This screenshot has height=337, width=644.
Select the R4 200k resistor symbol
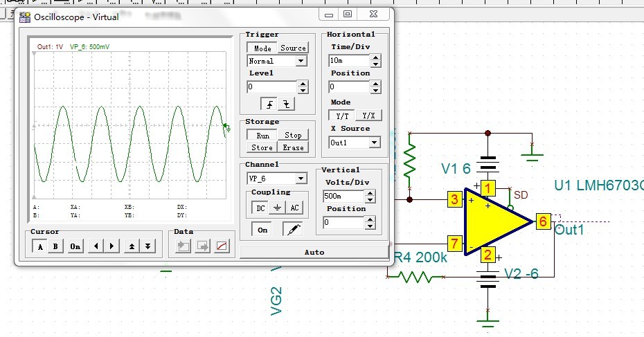(x=415, y=277)
